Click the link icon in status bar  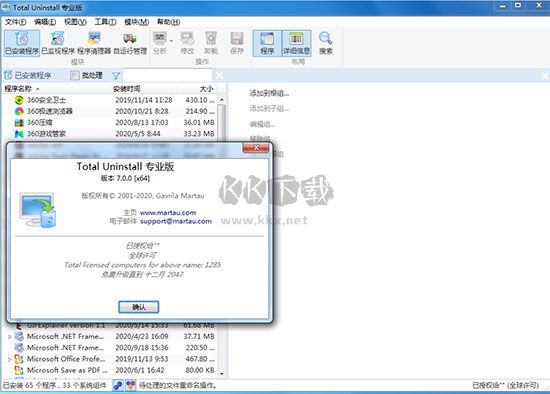118,386
